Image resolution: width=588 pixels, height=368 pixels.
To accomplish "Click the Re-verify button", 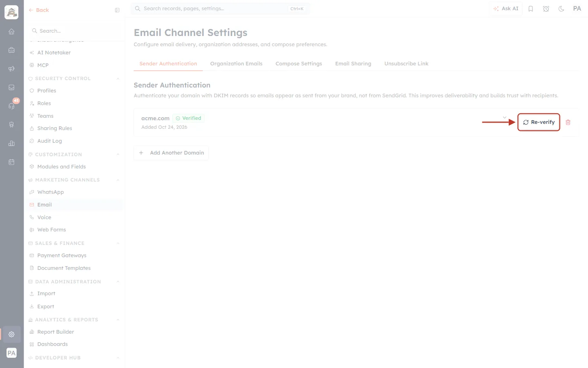I will click(x=539, y=122).
